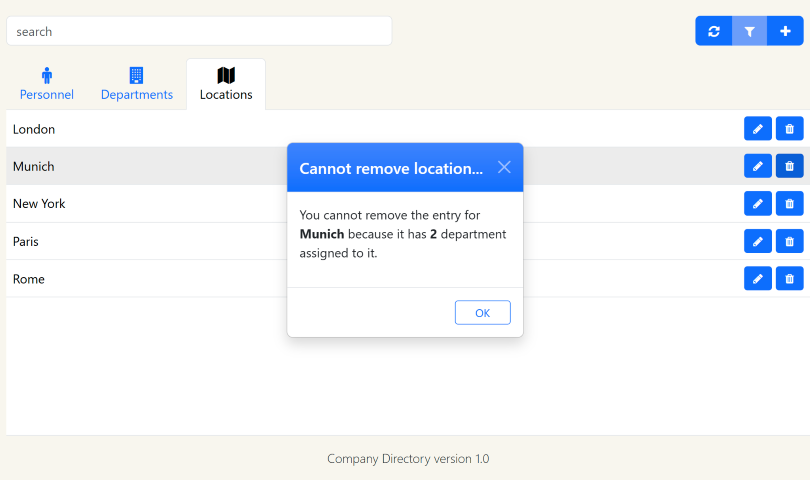Image resolution: width=810 pixels, height=480 pixels.
Task: Focus the search input field
Action: [x=199, y=31]
